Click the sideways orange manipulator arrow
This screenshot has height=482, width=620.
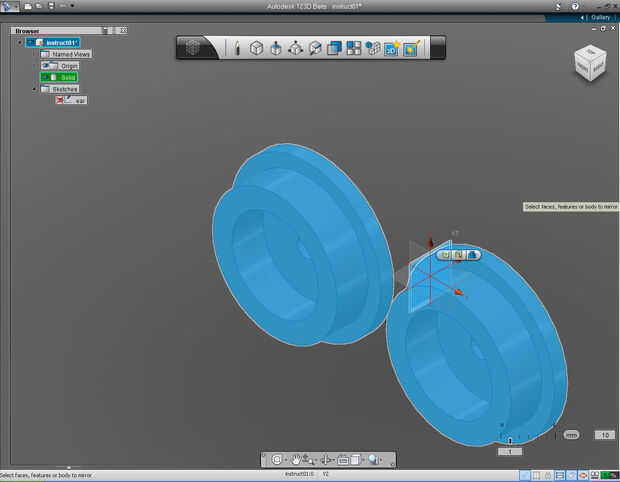(x=459, y=292)
